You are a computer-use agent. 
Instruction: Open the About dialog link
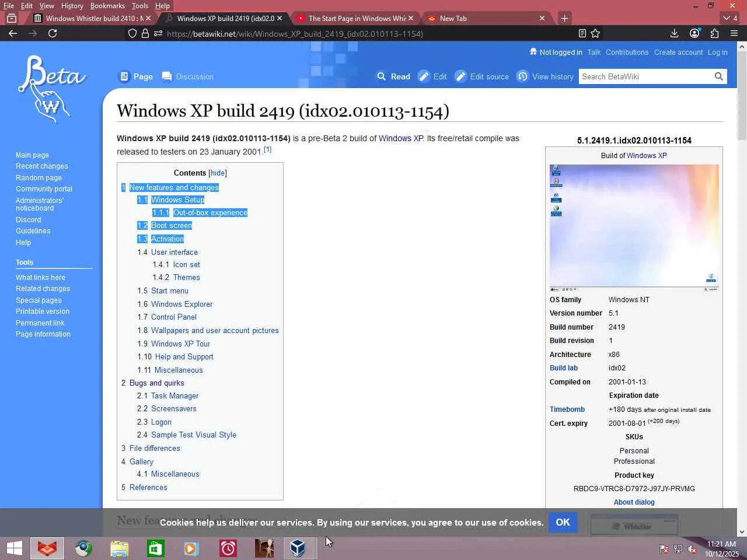pos(634,502)
